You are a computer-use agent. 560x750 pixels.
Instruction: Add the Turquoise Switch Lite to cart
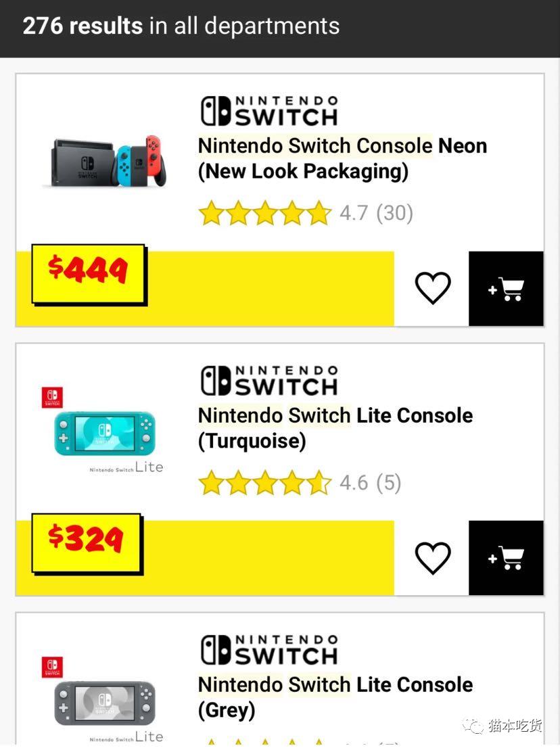click(506, 557)
